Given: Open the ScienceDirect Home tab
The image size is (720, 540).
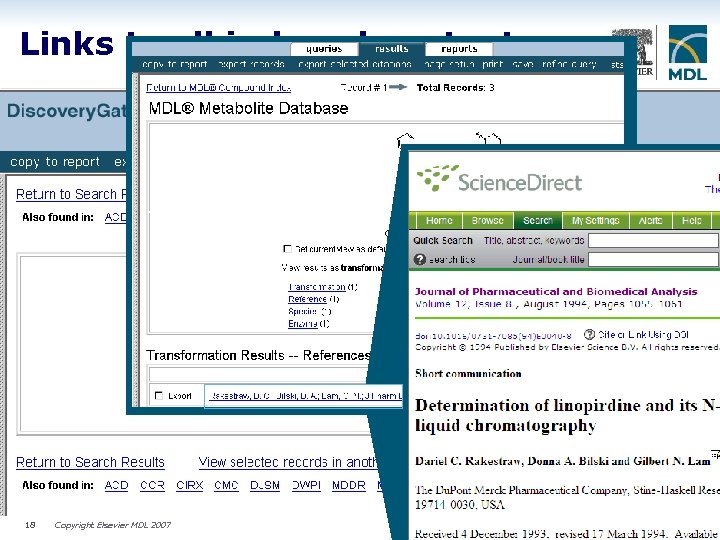Looking at the screenshot, I should coord(439,220).
